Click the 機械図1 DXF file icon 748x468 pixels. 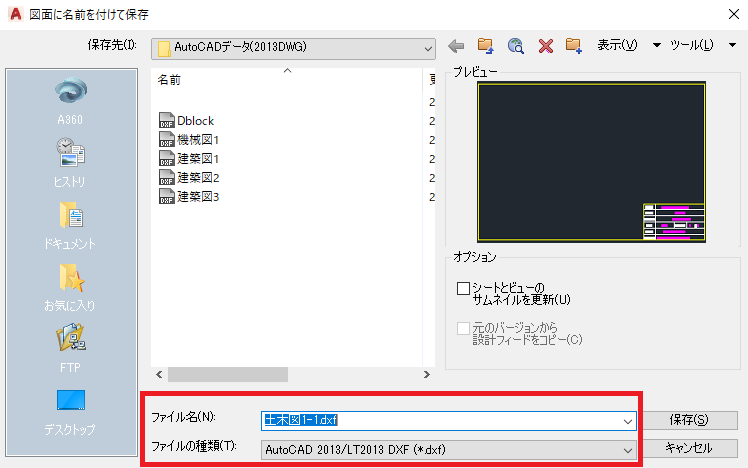tap(166, 139)
